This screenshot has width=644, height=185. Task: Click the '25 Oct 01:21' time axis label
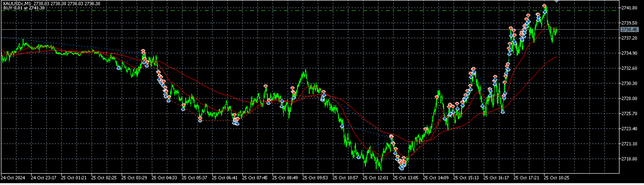point(74,178)
